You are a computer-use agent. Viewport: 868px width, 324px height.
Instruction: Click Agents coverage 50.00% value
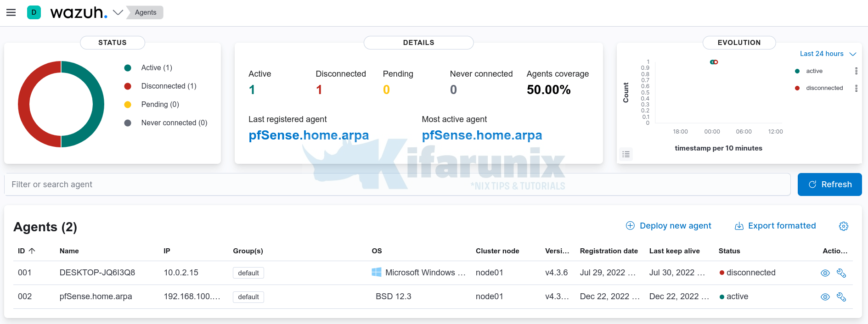(x=549, y=89)
